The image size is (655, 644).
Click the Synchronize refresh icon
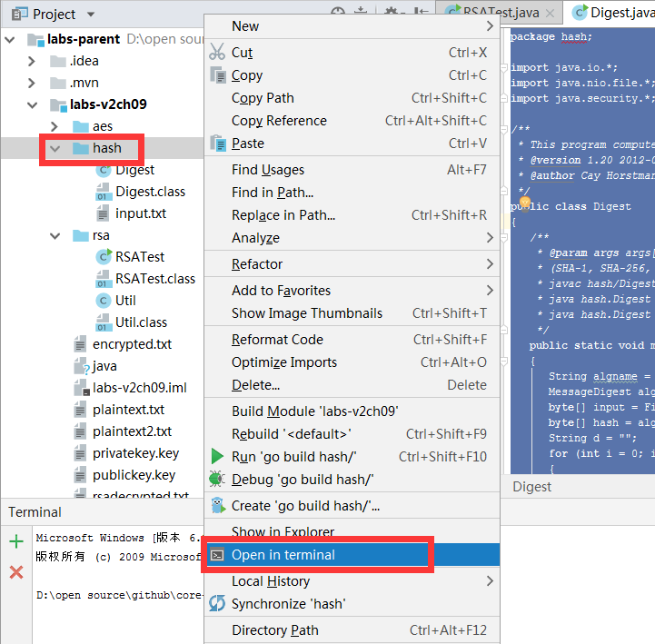click(217, 603)
